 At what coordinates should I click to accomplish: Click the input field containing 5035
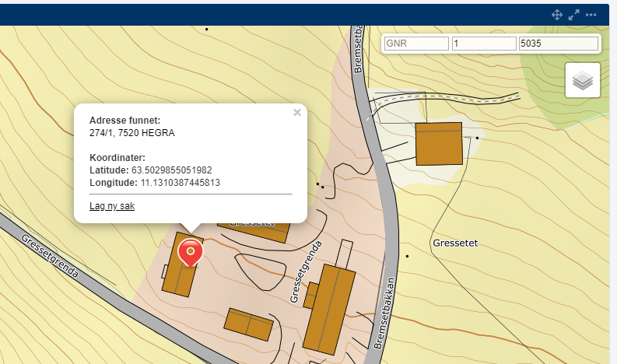(x=558, y=44)
